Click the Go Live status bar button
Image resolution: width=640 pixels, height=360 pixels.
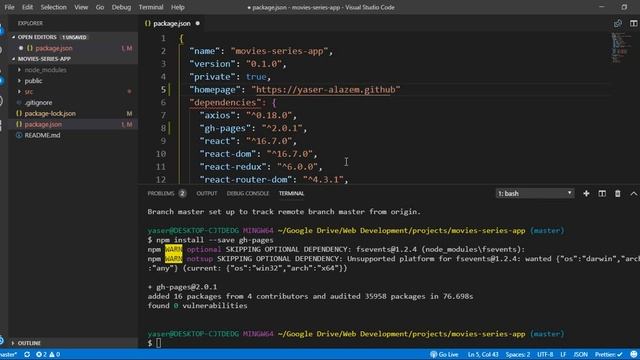444,354
